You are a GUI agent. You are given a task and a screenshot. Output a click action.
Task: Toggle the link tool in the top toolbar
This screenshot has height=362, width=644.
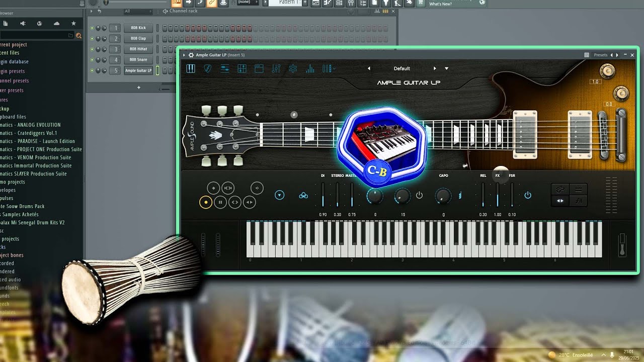click(212, 3)
